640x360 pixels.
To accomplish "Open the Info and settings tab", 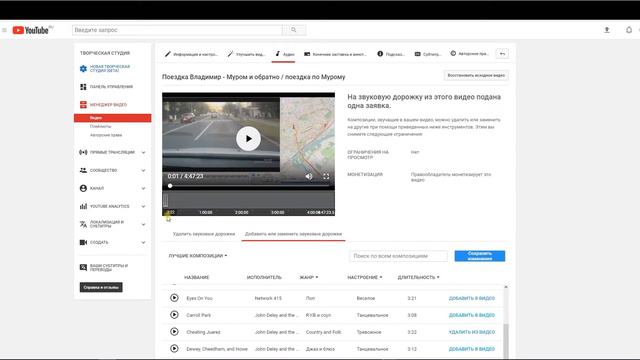I will [x=191, y=54].
